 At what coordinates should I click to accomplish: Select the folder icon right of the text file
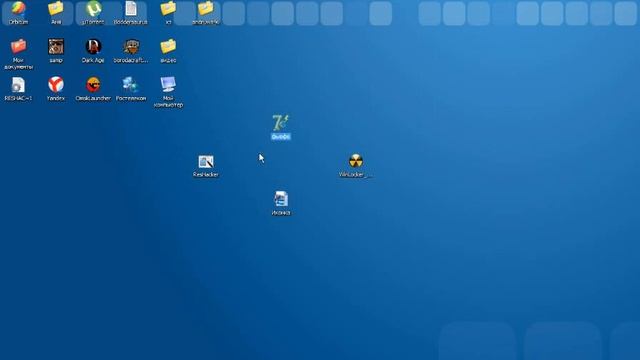pyautogui.click(x=168, y=9)
